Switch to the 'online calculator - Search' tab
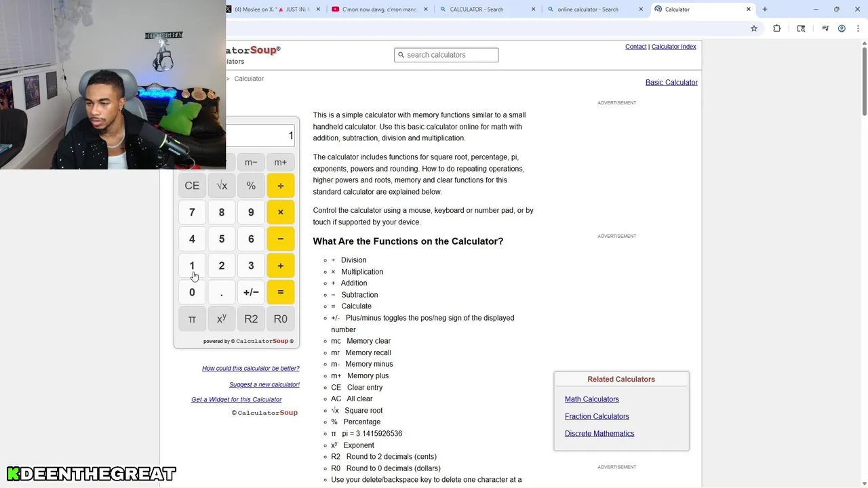The image size is (868, 488). pos(595,9)
